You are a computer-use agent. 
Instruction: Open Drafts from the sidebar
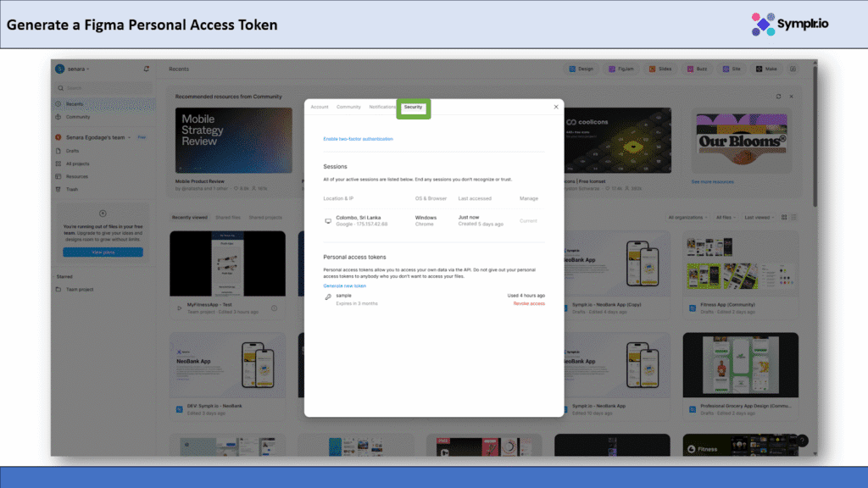coord(72,151)
